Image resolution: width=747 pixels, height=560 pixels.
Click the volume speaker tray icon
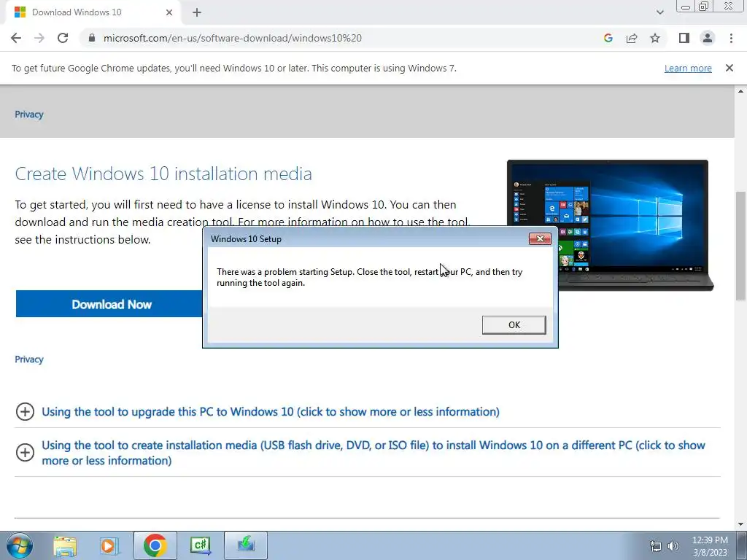[673, 546]
